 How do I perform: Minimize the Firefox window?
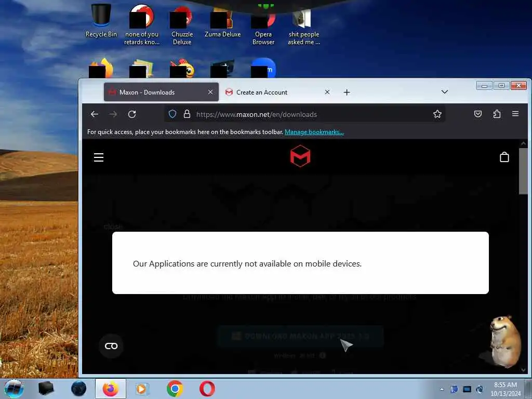pos(484,86)
